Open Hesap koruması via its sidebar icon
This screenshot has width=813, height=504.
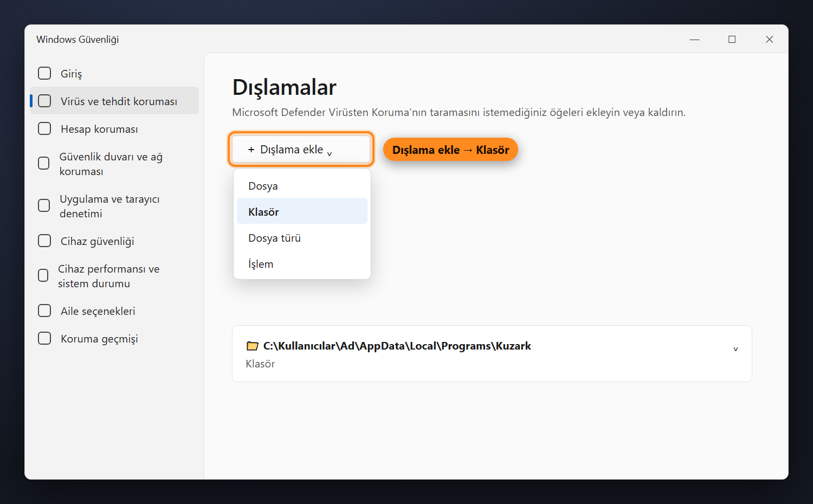click(44, 128)
